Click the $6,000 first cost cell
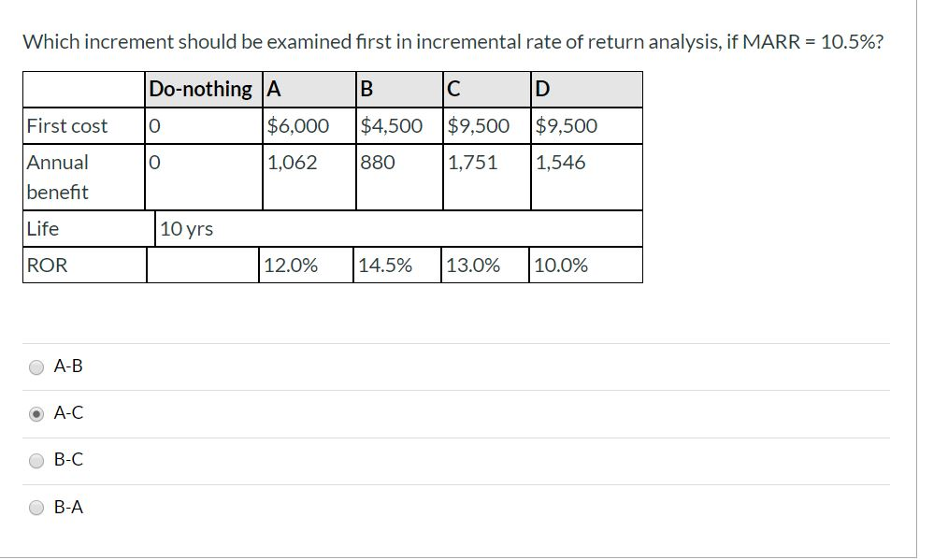This screenshot has width=948, height=560. (x=297, y=124)
